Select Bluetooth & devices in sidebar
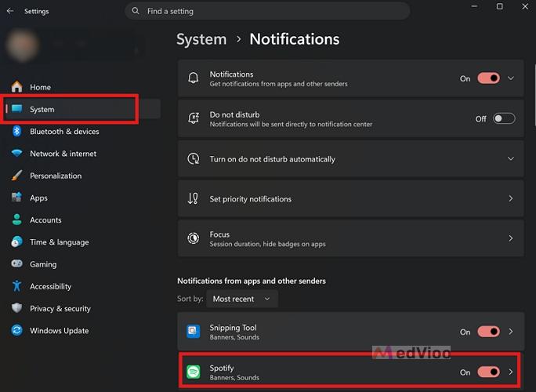This screenshot has height=392, width=536. (x=82, y=132)
